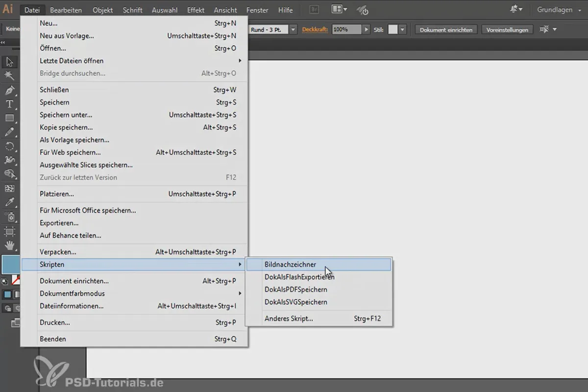Image resolution: width=588 pixels, height=392 pixels.
Task: Click the large blue fill color swatch
Action: click(11, 264)
